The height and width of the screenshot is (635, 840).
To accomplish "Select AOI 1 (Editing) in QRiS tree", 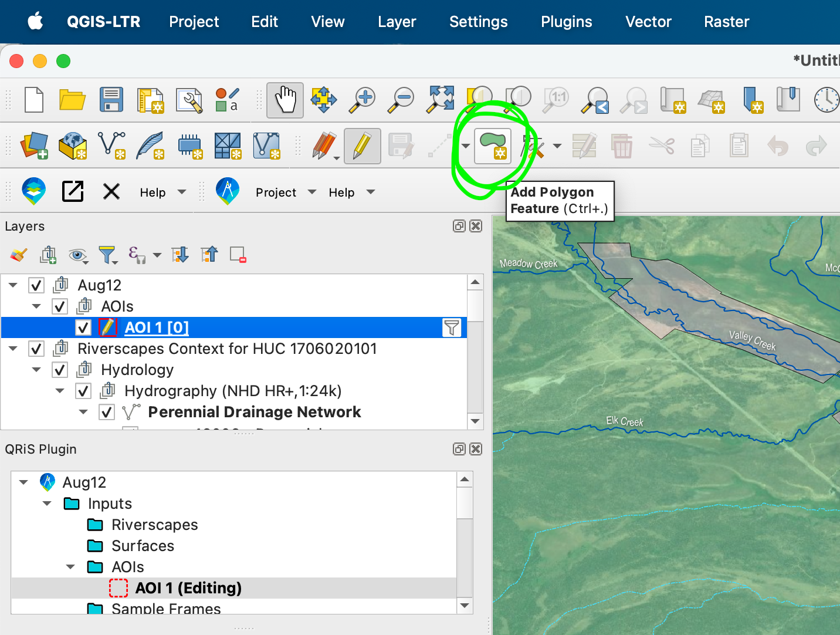I will pos(188,588).
